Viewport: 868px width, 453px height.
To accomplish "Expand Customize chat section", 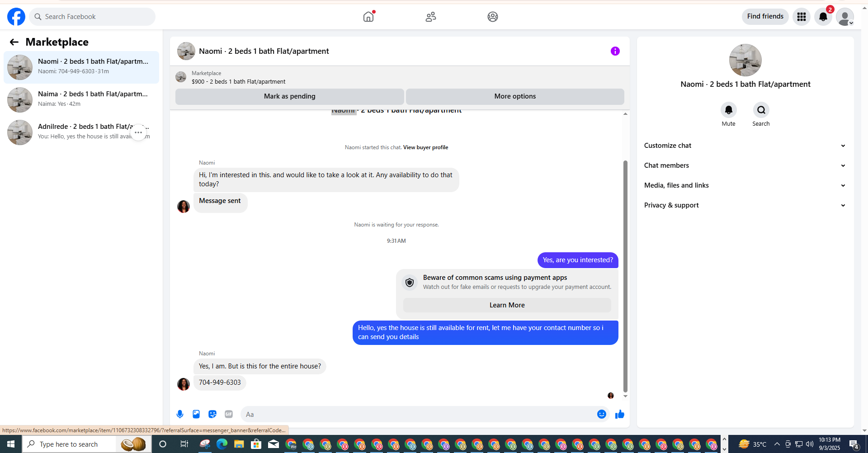I will [745, 146].
